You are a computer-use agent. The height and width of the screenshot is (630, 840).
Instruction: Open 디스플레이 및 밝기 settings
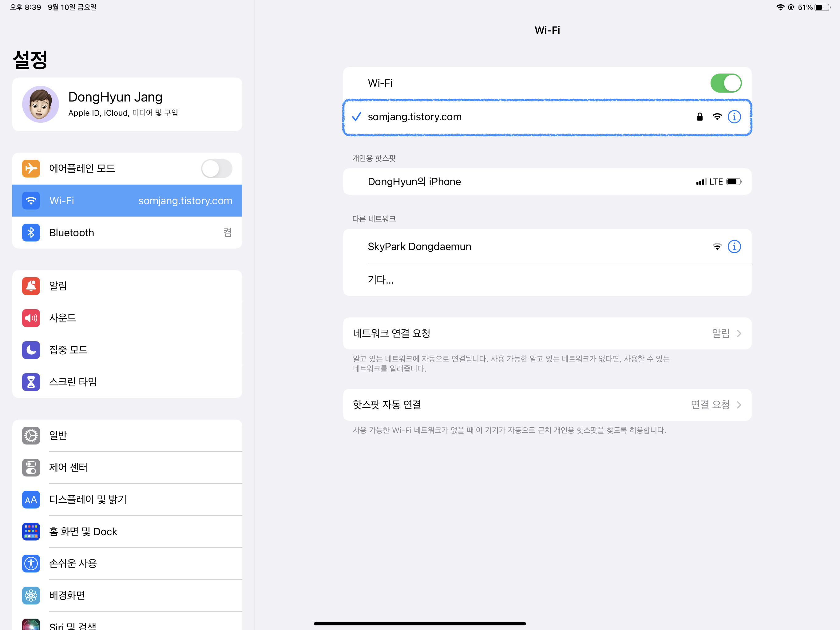[127, 499]
